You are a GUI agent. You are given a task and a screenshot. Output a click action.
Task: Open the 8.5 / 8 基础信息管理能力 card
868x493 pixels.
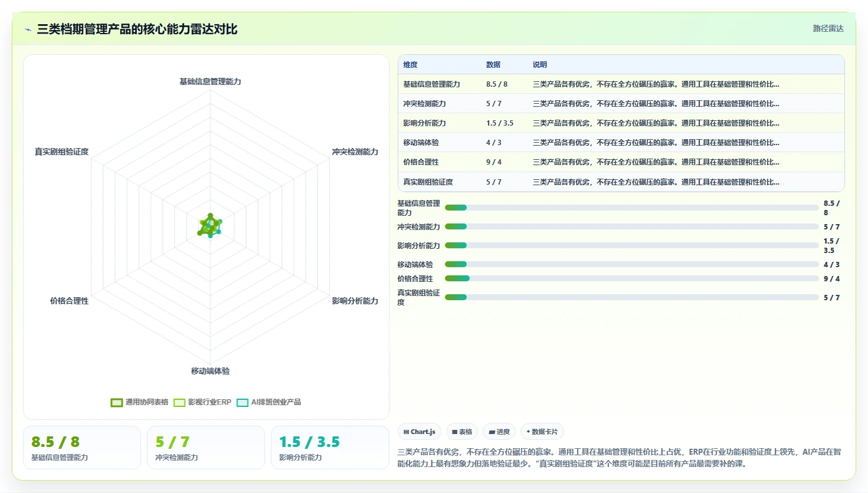82,448
